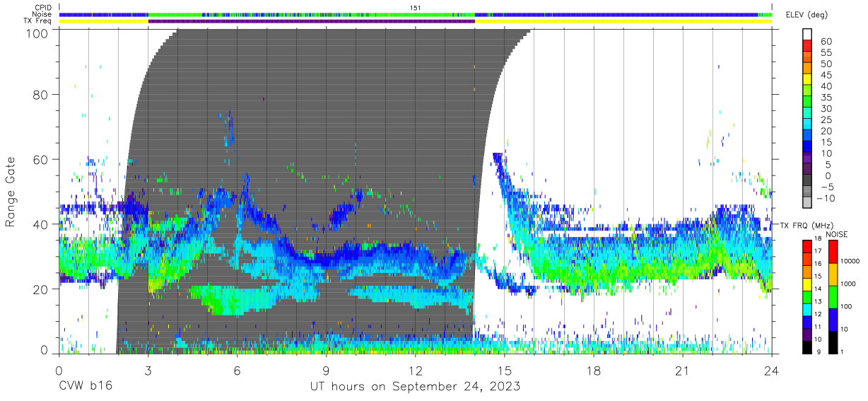Click the CPID value 151
The width and height of the screenshot is (868, 401).
(x=416, y=8)
